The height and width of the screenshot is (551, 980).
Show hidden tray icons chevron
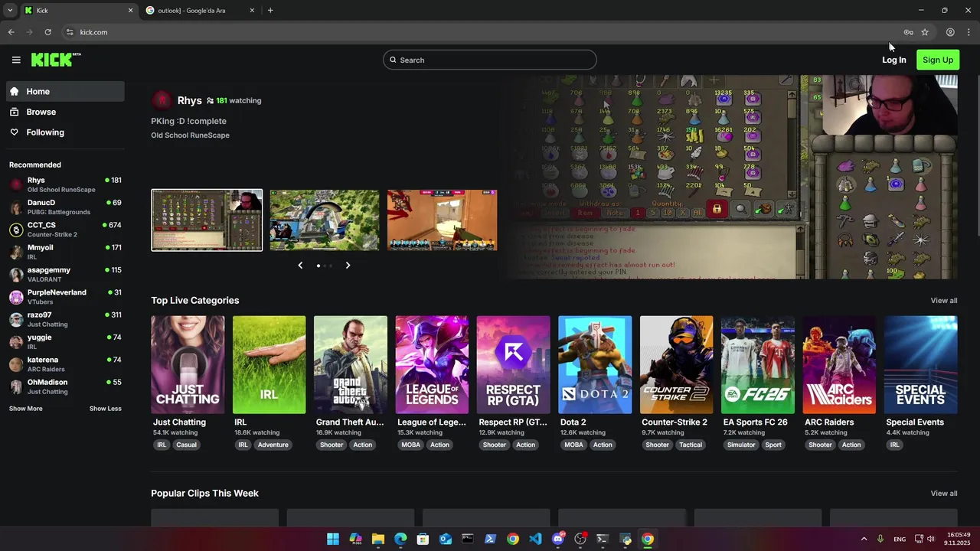tap(864, 539)
